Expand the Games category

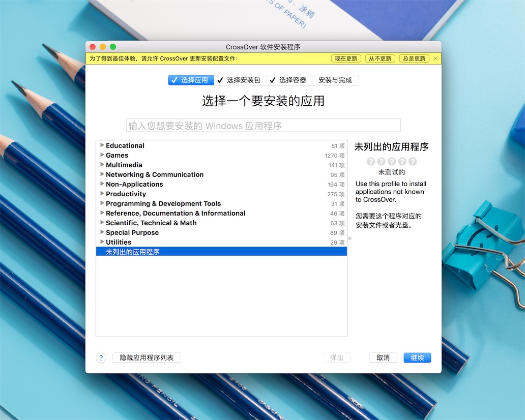102,155
